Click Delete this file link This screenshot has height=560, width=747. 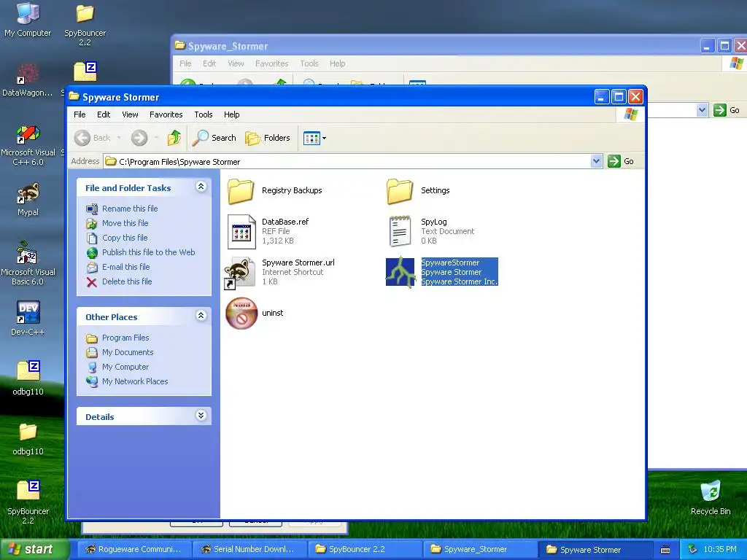pyautogui.click(x=127, y=282)
